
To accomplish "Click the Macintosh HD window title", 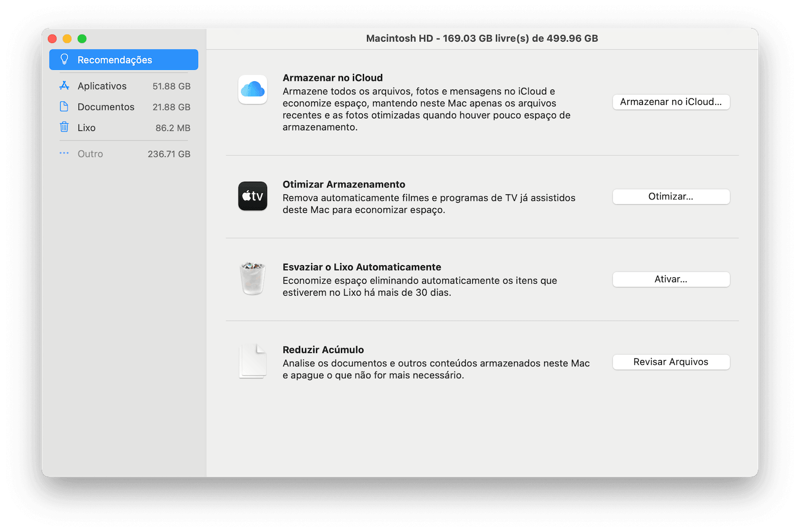I will point(482,38).
